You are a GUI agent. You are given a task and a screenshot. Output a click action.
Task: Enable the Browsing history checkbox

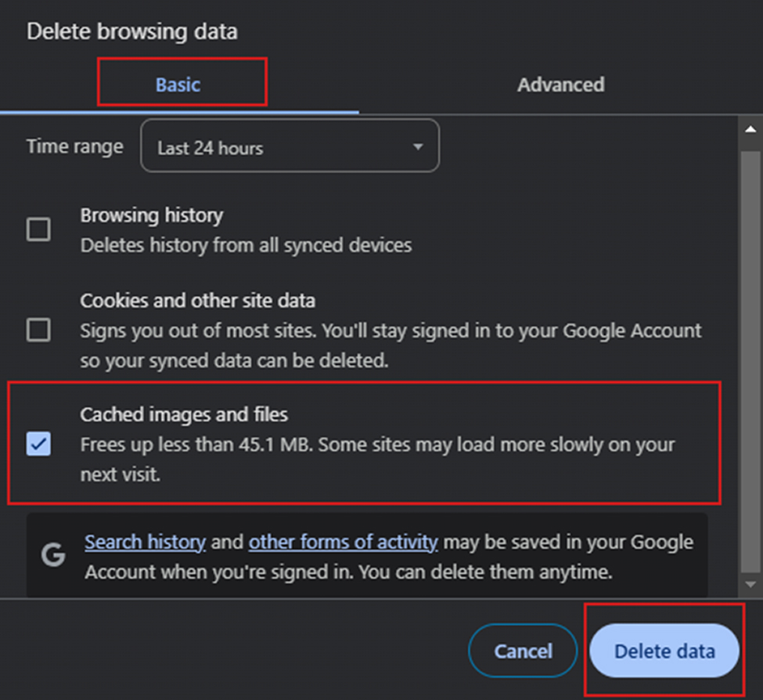pyautogui.click(x=38, y=229)
